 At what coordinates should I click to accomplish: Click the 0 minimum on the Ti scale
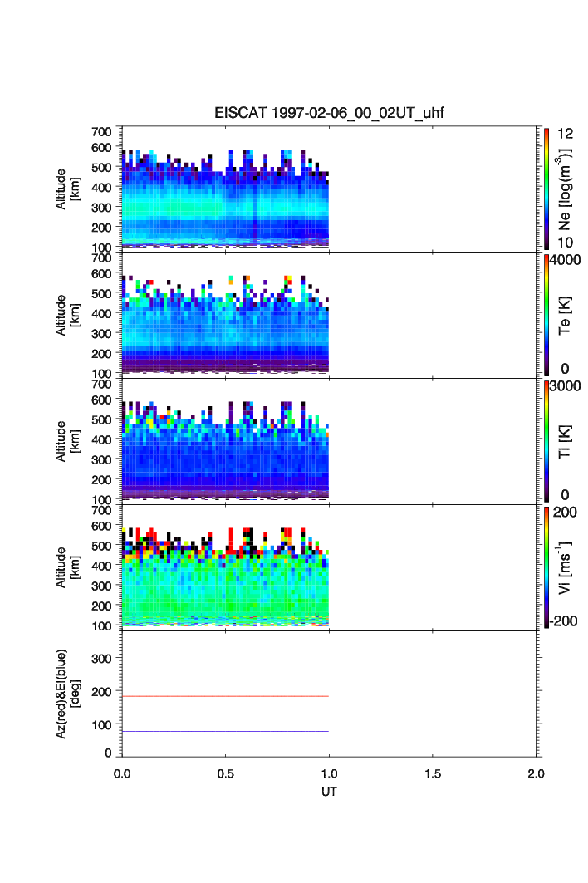click(x=565, y=495)
